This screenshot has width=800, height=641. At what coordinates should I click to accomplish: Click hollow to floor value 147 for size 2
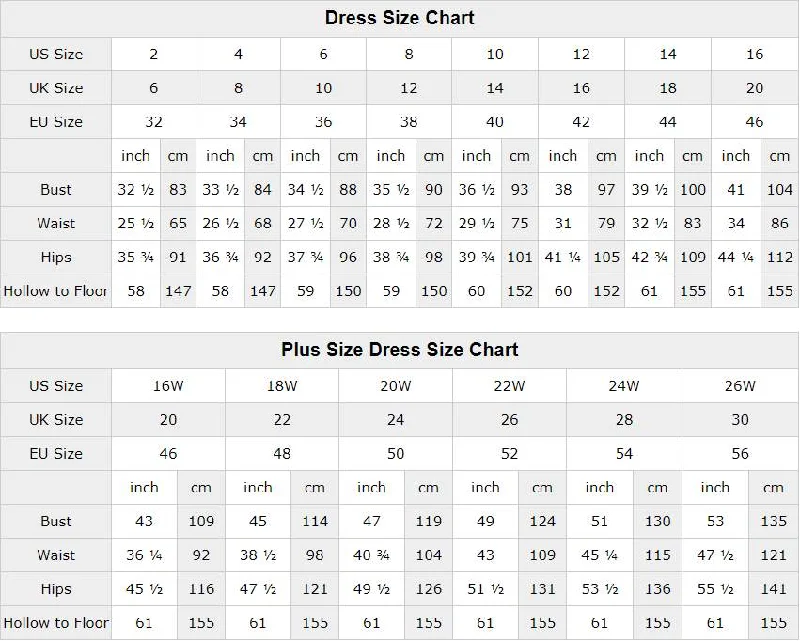pos(178,291)
